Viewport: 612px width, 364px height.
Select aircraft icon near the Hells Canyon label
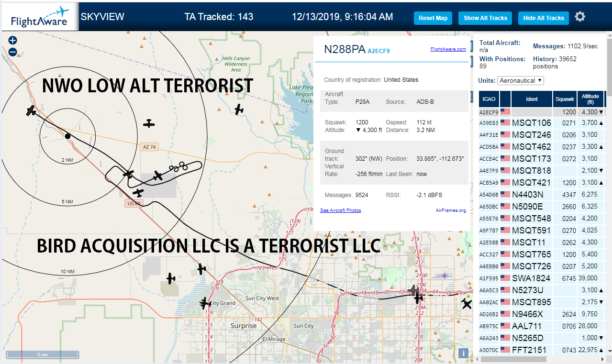point(239,110)
